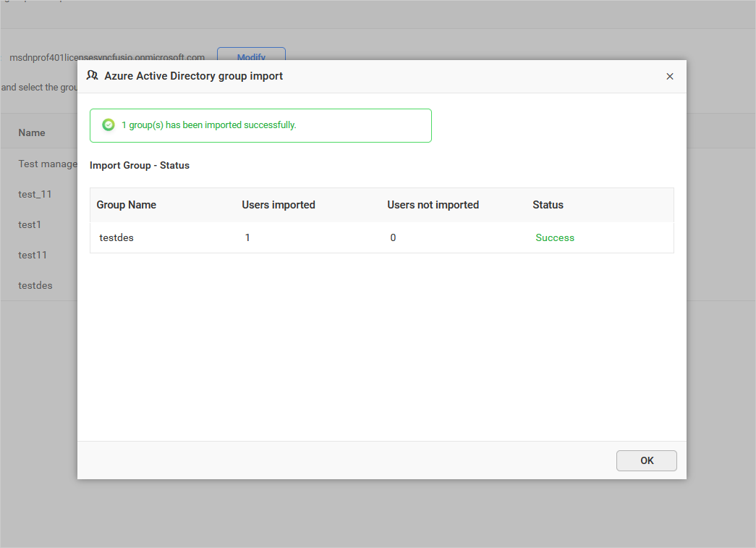The image size is (756, 548).
Task: Click the Modify button near the domain name
Action: pyautogui.click(x=251, y=58)
